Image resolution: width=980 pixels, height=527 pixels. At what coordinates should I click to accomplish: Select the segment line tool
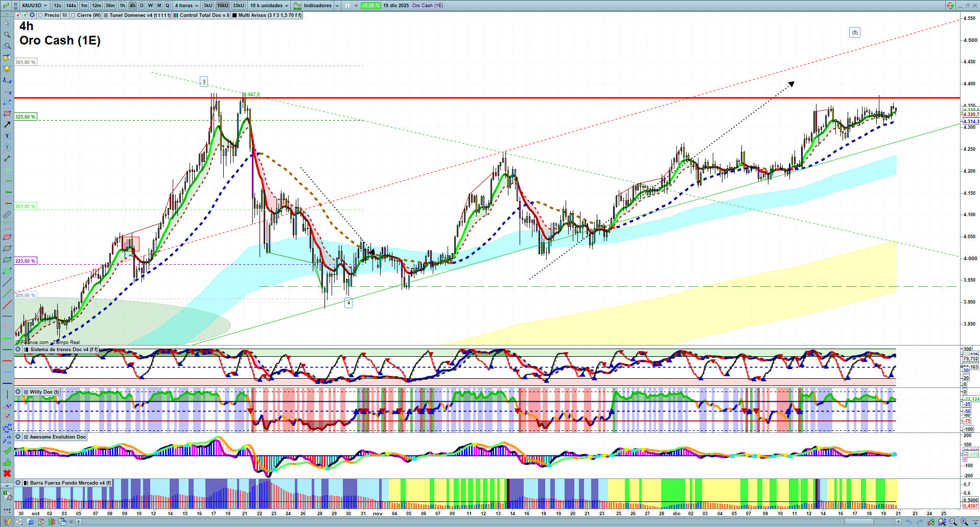[7, 158]
